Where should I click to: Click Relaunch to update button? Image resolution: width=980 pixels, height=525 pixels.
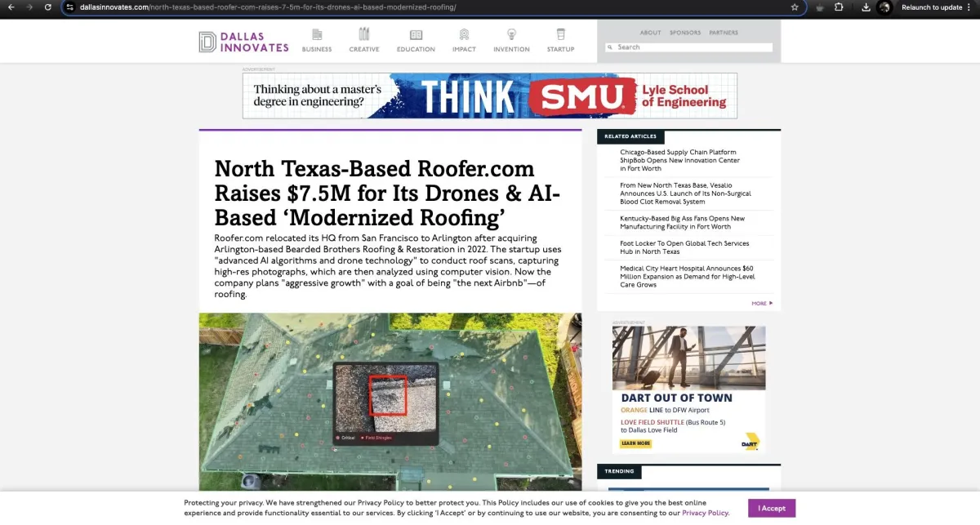pos(932,7)
